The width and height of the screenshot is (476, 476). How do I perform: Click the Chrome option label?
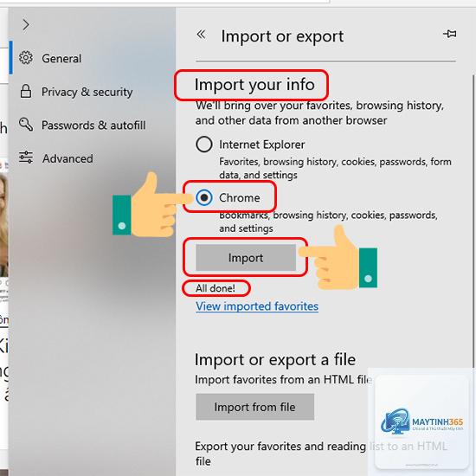239,198
